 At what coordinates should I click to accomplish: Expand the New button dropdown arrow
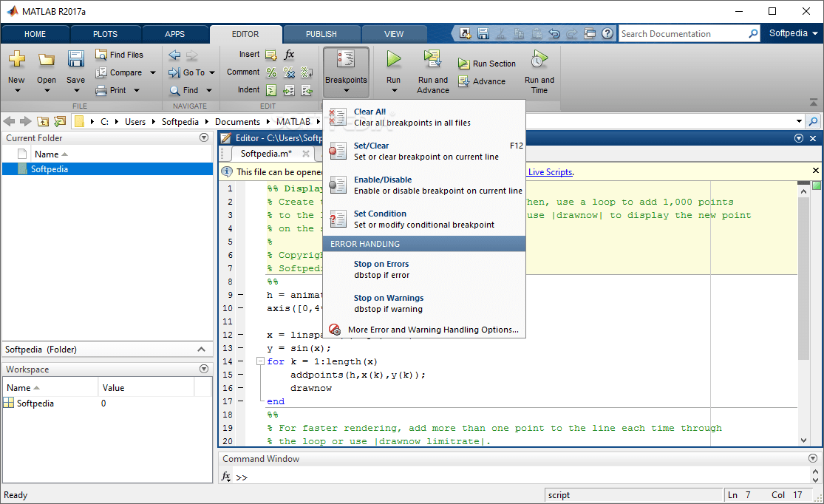17,90
